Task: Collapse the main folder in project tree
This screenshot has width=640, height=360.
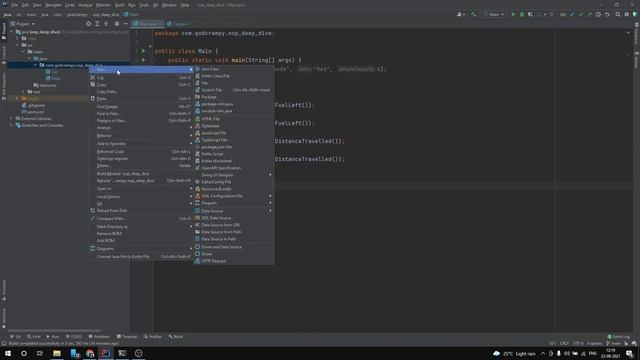Action: pyautogui.click(x=24, y=52)
